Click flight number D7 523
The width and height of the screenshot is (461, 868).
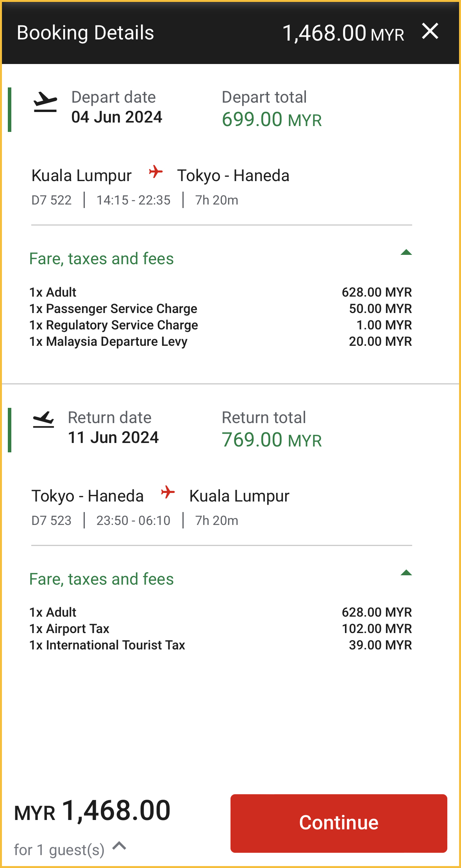[52, 521]
